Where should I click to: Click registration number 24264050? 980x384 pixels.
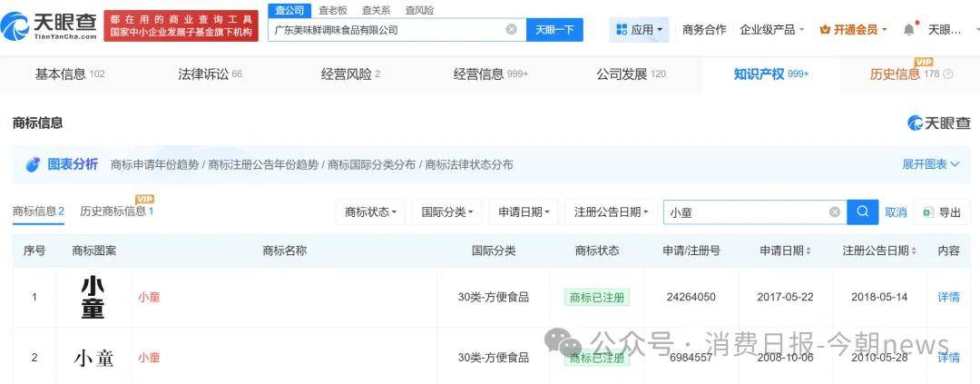tap(691, 297)
